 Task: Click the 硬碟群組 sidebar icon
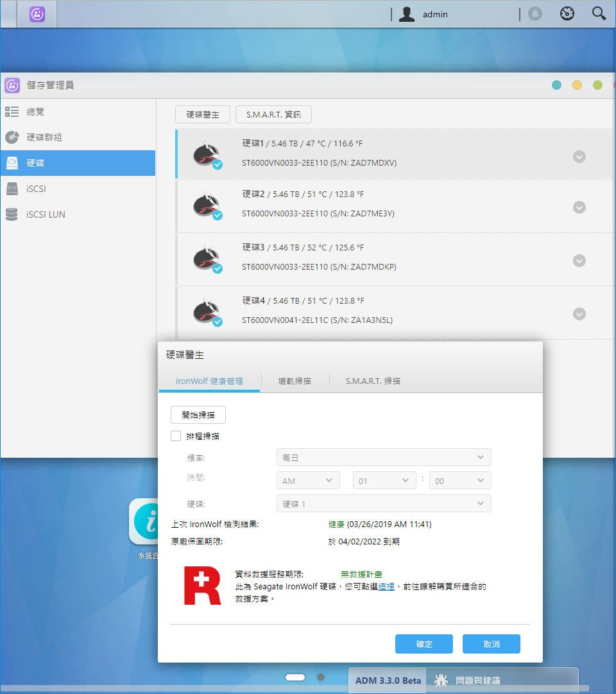[12, 137]
